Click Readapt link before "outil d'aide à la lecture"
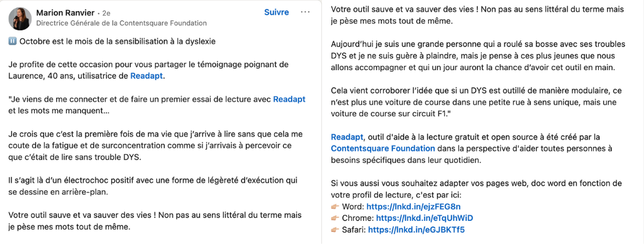The height and width of the screenshot is (246, 644). coord(347,137)
